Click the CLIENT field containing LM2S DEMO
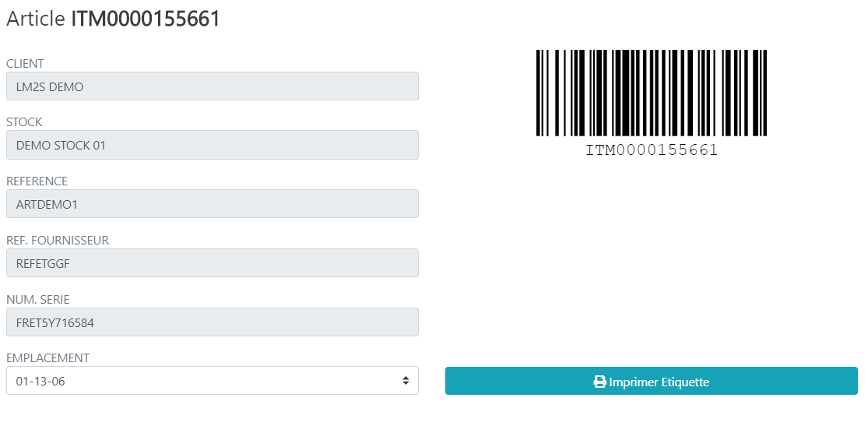 coord(212,86)
